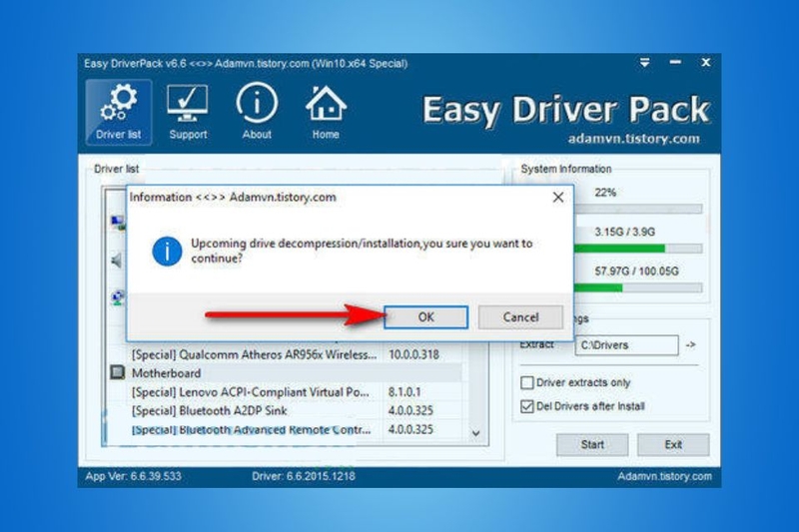Click the 22% CPU usage bar
Image resolution: width=799 pixels, height=532 pixels.
click(x=638, y=209)
